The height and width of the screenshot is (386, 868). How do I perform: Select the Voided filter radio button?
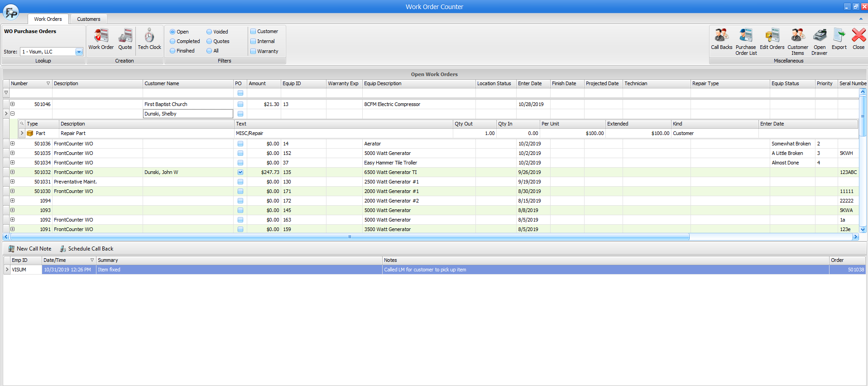209,32
